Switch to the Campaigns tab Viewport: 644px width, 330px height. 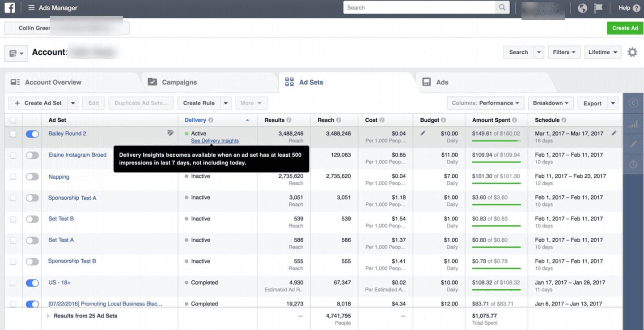tap(179, 82)
